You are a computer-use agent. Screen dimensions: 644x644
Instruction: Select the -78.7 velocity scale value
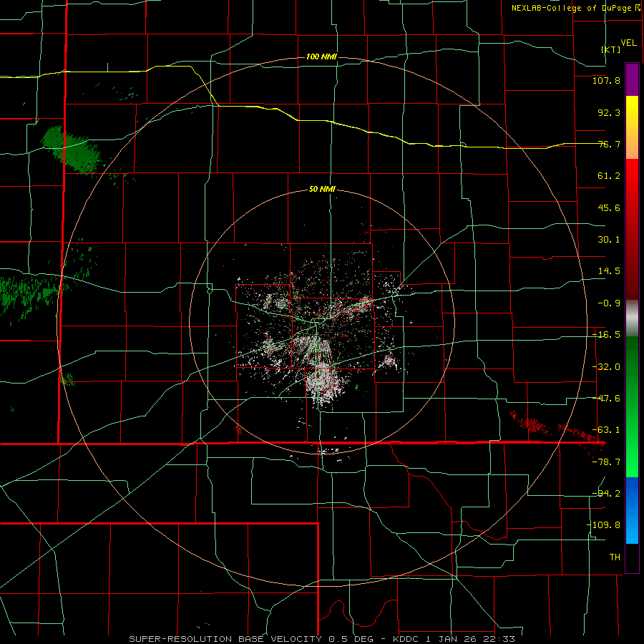pyautogui.click(x=606, y=462)
